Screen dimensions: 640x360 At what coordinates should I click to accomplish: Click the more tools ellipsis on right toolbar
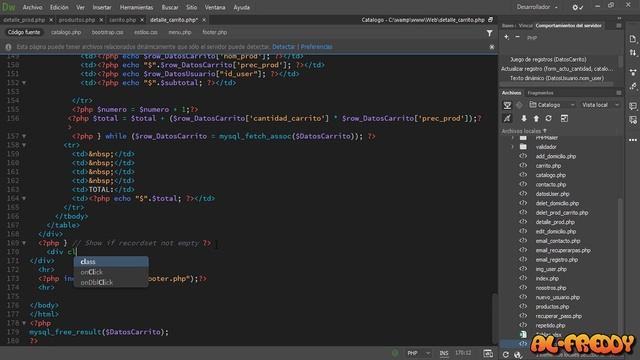pos(633,140)
